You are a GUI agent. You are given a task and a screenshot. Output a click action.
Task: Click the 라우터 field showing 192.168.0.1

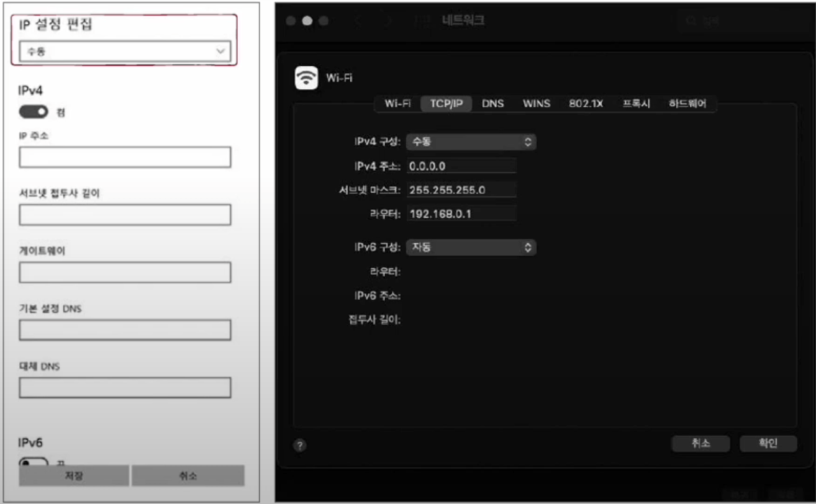click(461, 214)
